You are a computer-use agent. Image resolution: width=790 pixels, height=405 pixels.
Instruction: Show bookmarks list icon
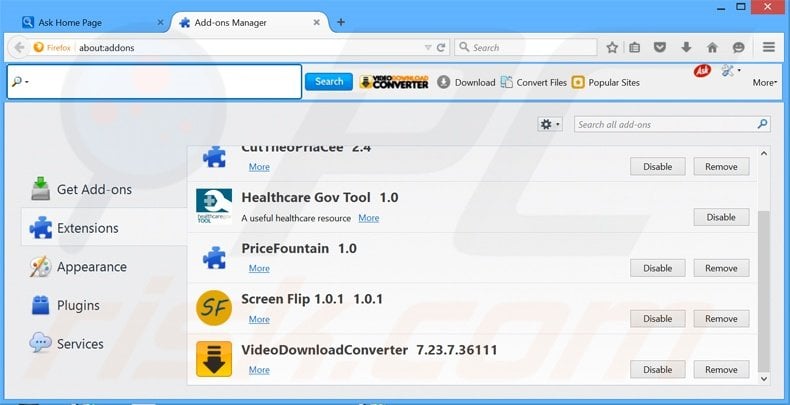(635, 47)
